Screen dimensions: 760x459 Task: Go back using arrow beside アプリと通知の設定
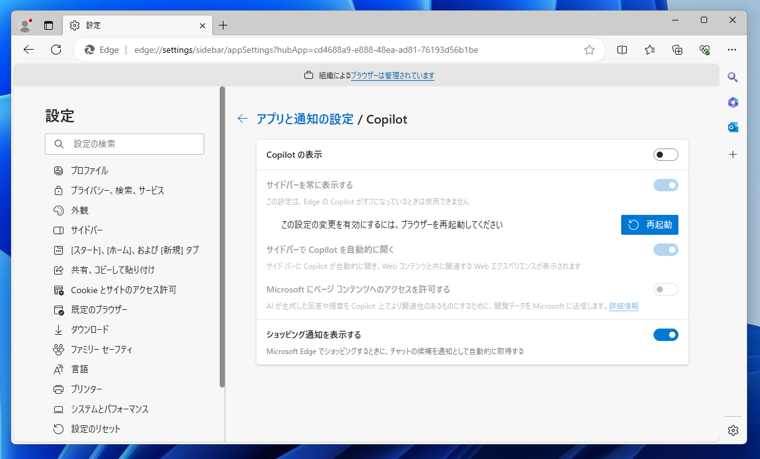point(242,119)
